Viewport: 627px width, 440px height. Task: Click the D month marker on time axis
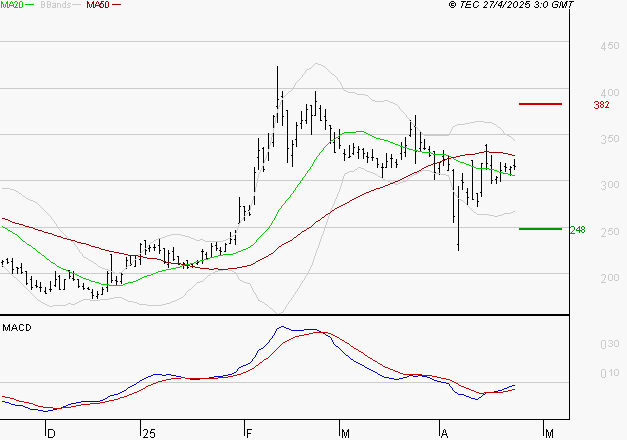point(51,434)
